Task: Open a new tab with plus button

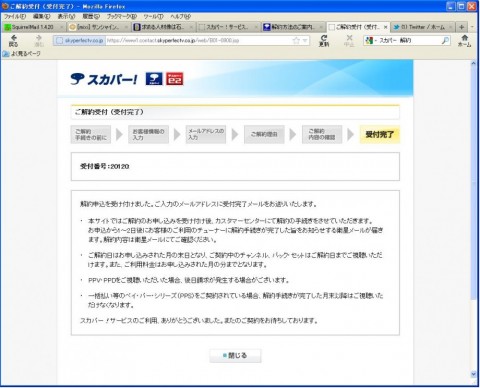Action: point(461,27)
